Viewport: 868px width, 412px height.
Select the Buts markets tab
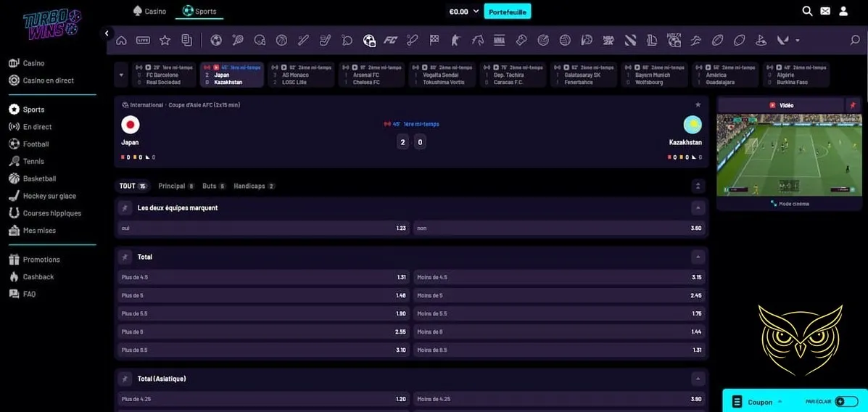coord(214,186)
